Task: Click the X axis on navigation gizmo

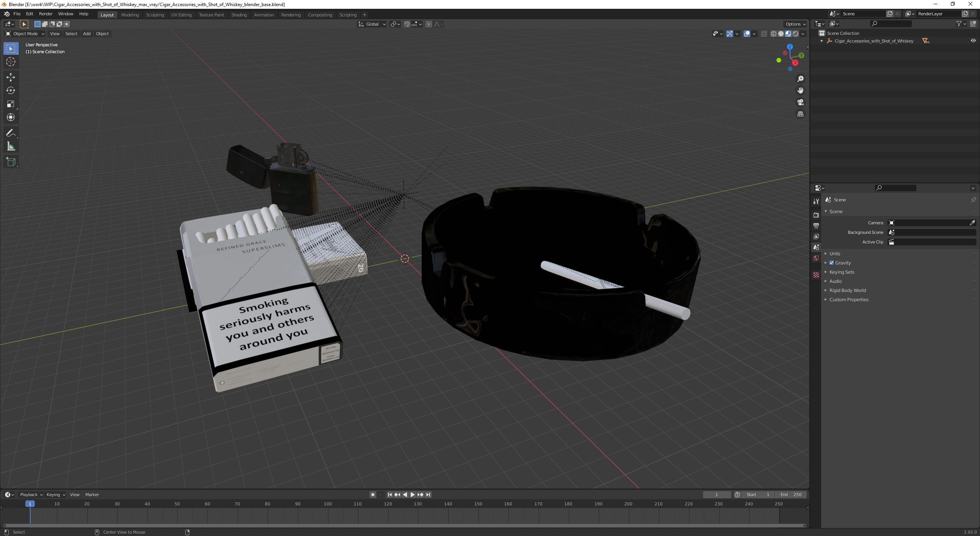Action: pyautogui.click(x=795, y=63)
